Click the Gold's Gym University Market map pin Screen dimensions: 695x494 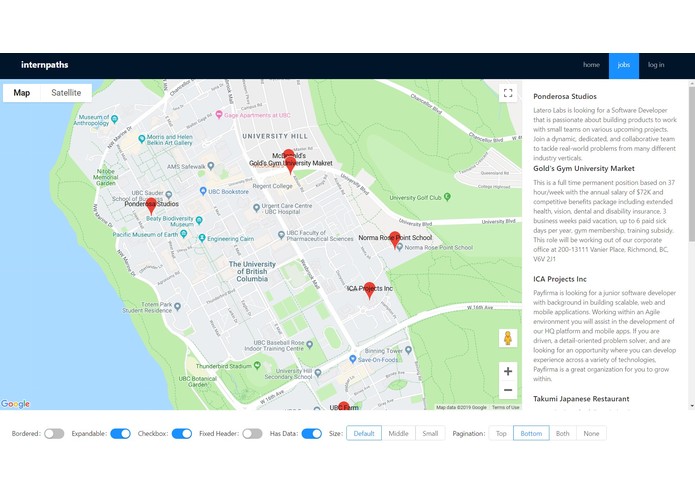click(290, 165)
